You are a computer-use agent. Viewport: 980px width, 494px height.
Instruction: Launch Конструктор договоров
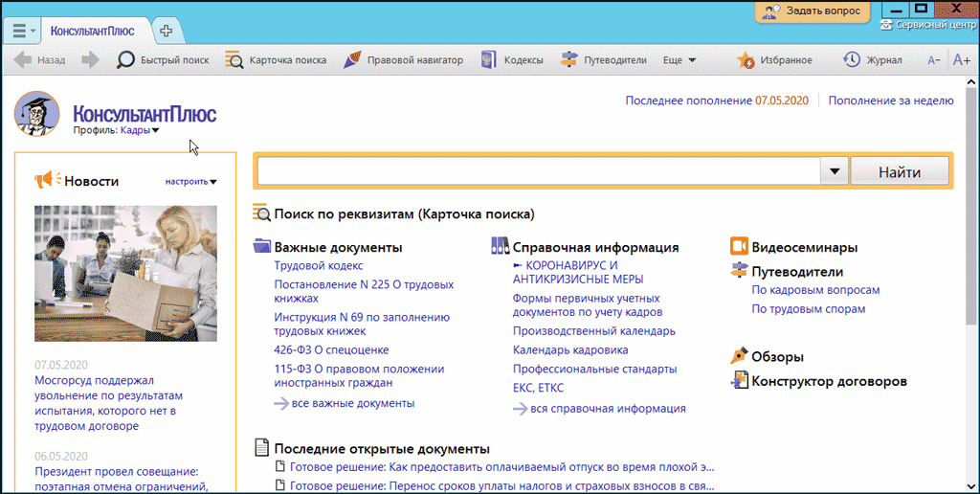(x=829, y=381)
